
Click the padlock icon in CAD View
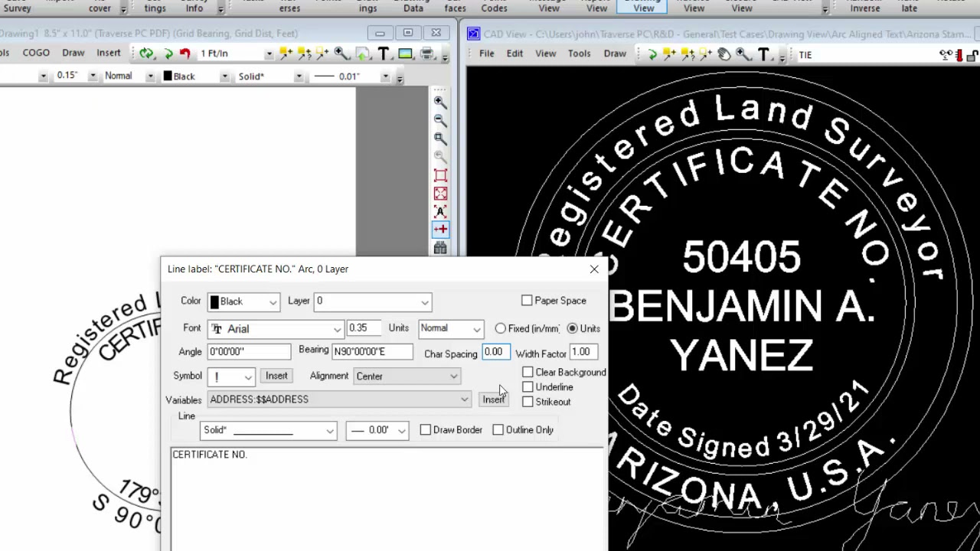[972, 54]
